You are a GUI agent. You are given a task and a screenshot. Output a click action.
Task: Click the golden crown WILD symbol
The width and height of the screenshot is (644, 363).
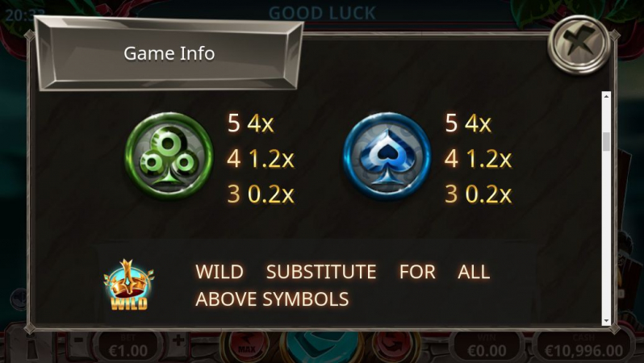tap(128, 285)
